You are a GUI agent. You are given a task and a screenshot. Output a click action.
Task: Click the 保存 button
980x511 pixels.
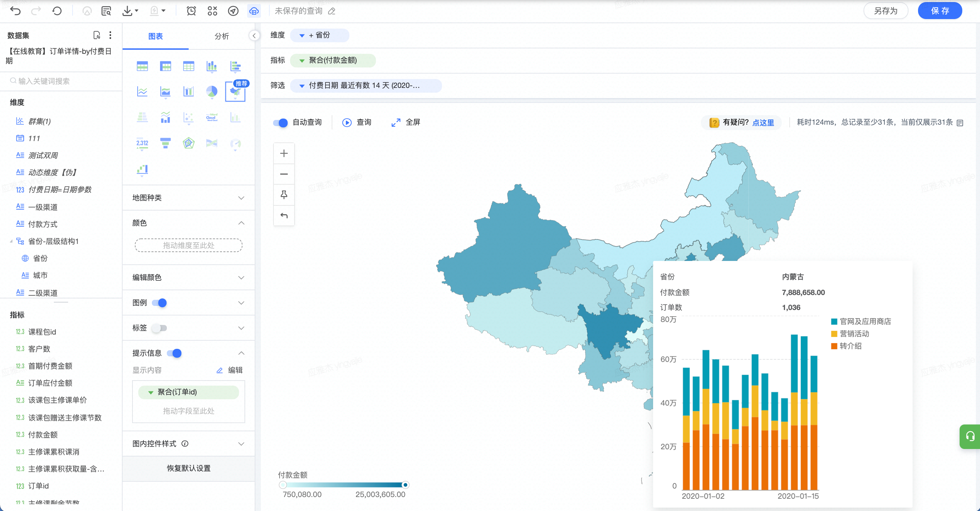pos(940,11)
